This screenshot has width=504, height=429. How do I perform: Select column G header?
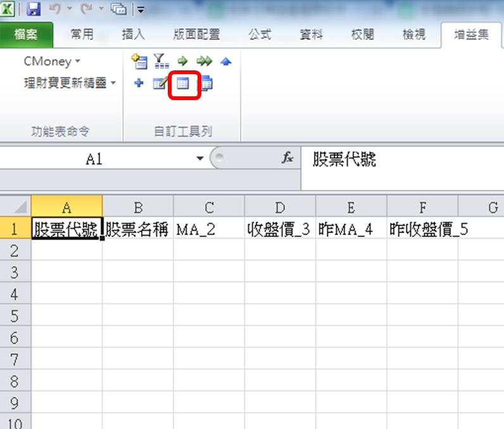[481, 207]
